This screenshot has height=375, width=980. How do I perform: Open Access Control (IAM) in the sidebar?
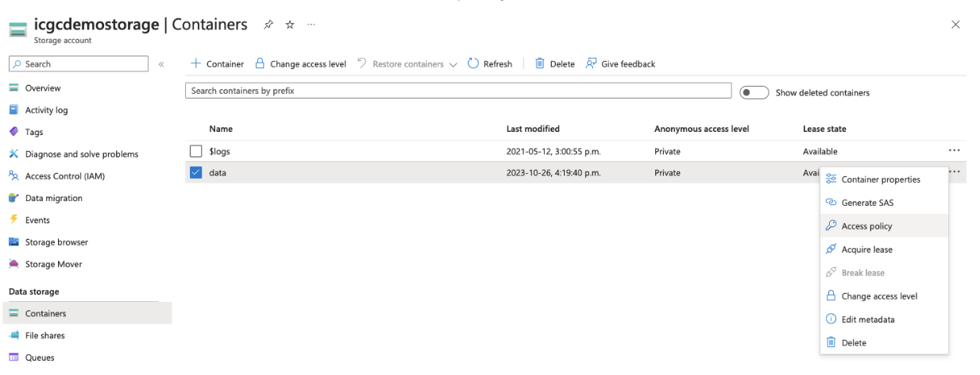64,176
